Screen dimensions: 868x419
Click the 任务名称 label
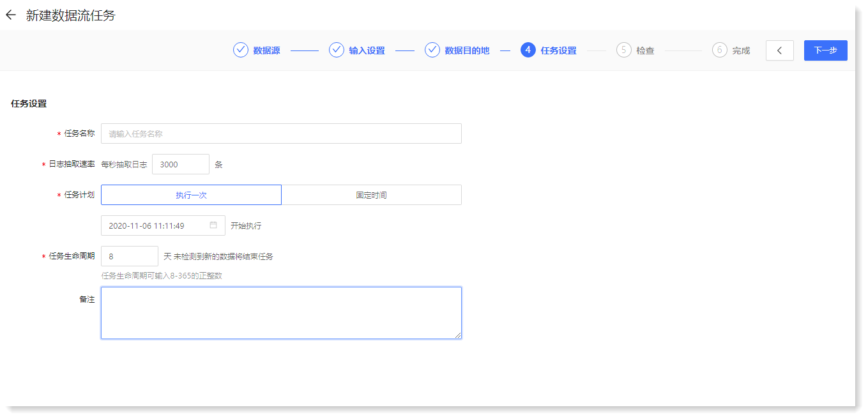point(79,133)
